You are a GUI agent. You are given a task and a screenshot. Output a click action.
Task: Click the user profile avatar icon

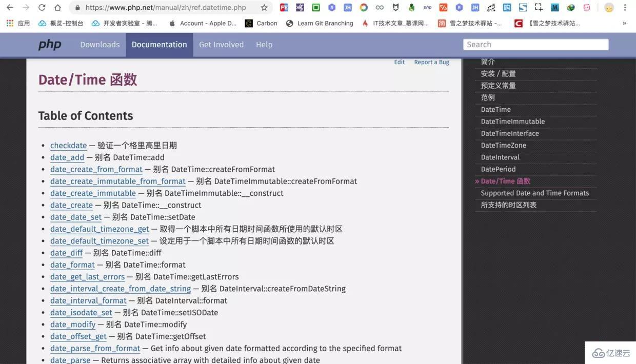609,8
